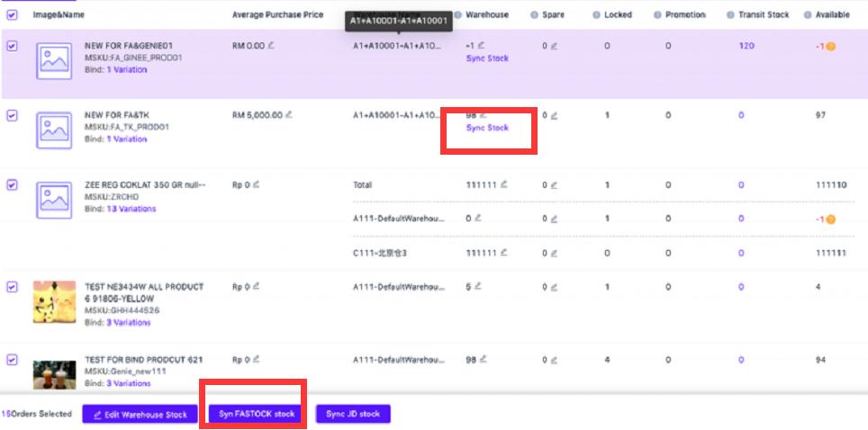This screenshot has height=430, width=868.
Task: Edit warehouse stock 111111 in Total row
Action: pyautogui.click(x=503, y=184)
